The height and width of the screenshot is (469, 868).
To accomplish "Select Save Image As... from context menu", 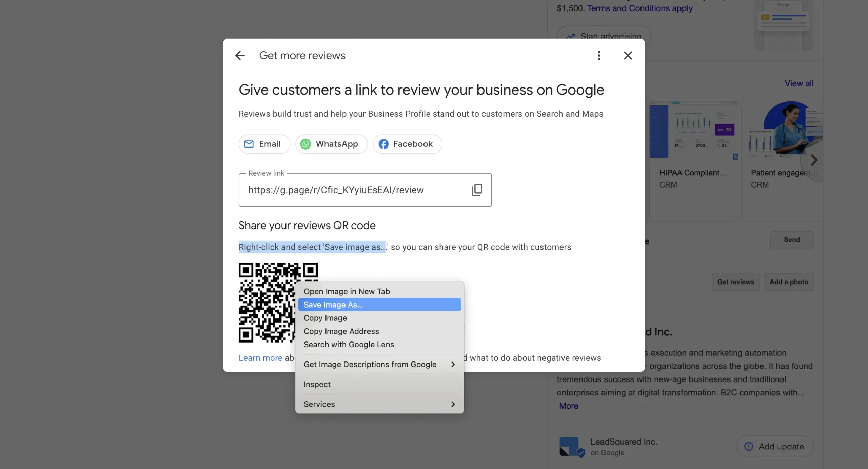I will [x=379, y=305].
